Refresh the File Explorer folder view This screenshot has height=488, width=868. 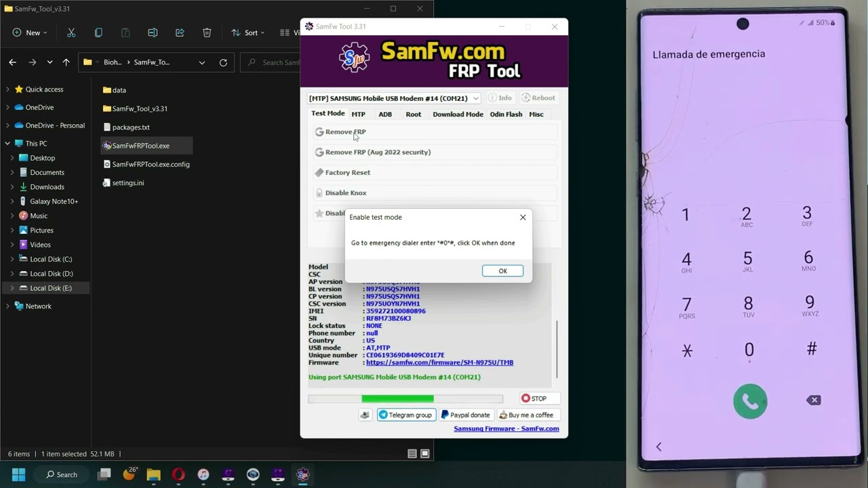(x=223, y=62)
